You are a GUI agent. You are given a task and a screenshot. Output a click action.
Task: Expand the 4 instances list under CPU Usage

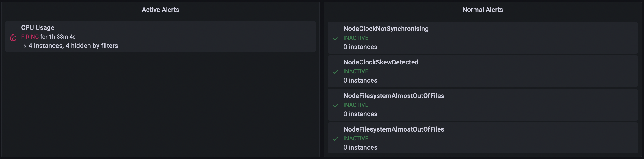click(x=25, y=46)
